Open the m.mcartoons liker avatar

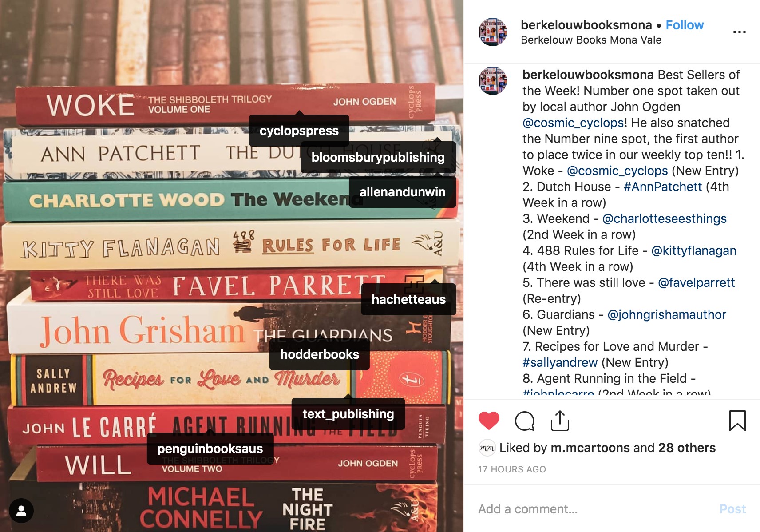pos(487,448)
